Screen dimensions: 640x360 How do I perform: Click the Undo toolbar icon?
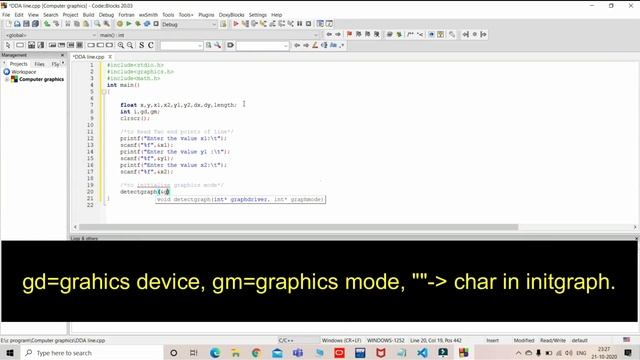click(x=47, y=24)
